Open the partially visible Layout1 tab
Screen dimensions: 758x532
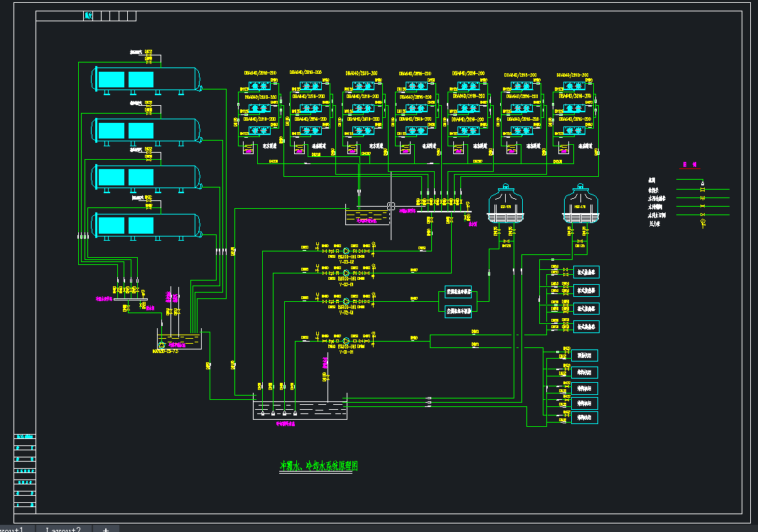[13, 528]
